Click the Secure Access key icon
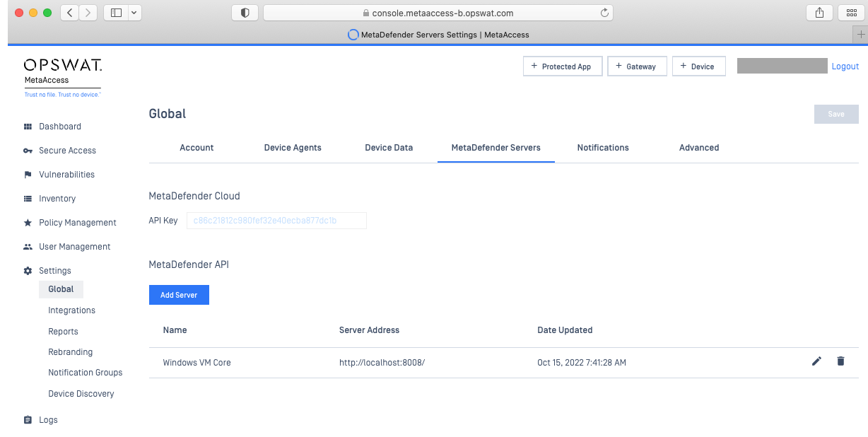 point(28,151)
